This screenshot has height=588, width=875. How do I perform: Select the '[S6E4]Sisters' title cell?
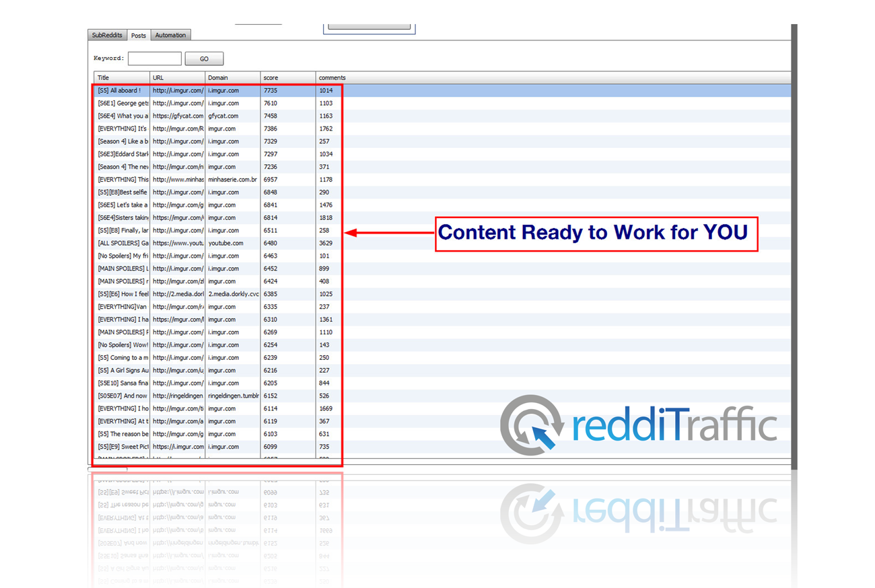point(122,218)
